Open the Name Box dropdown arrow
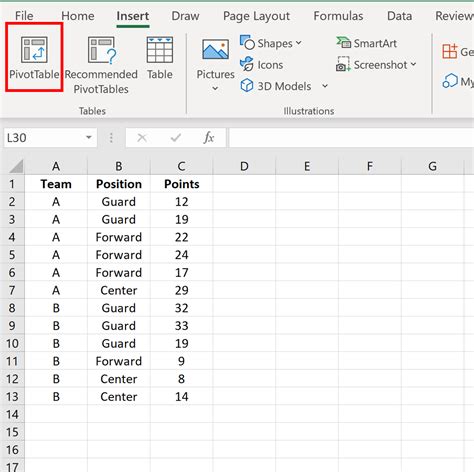The height and width of the screenshot is (472, 474). click(x=89, y=137)
